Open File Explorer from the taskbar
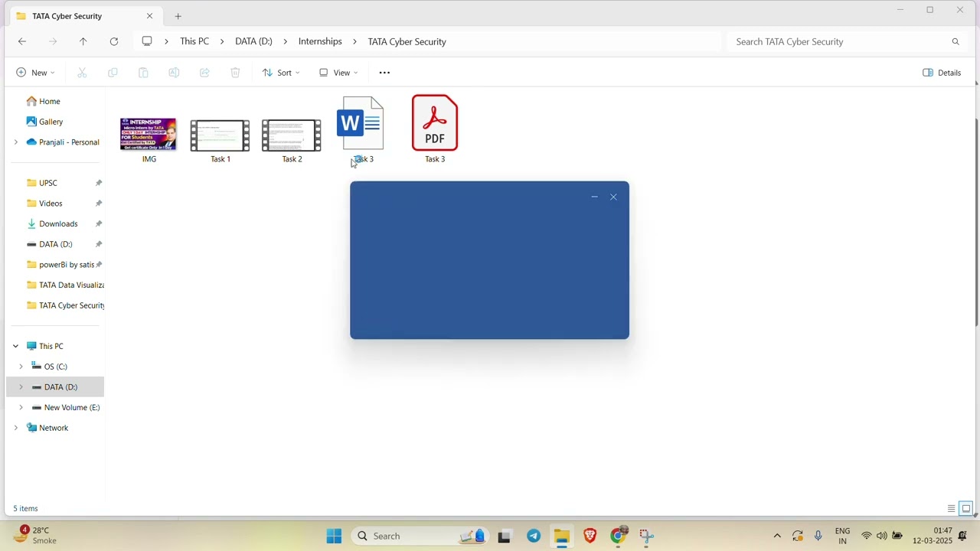 tap(561, 536)
